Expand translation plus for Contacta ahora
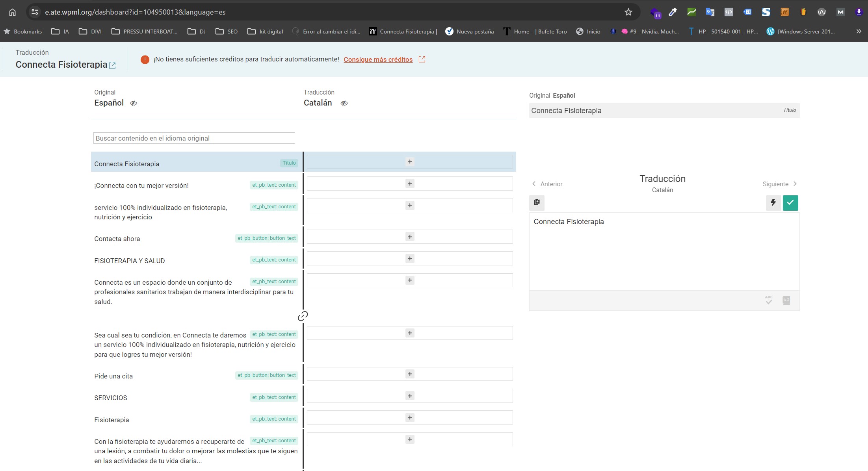Screen dimensions: 868x471 410,237
